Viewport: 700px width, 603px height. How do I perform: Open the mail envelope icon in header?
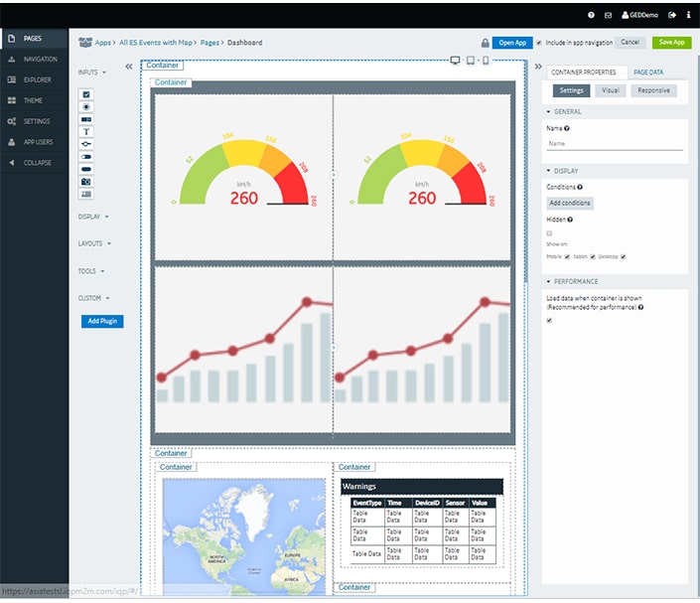coord(608,15)
